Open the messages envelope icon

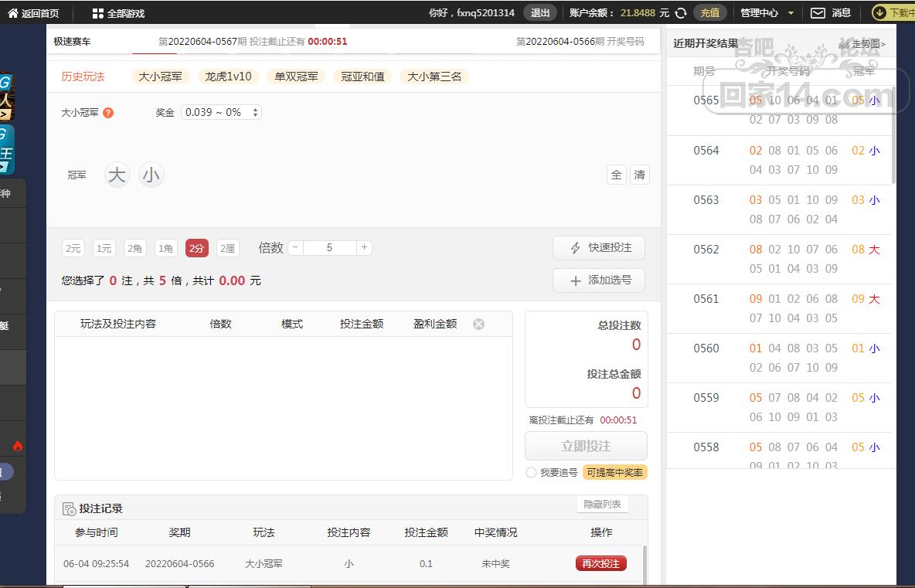[x=817, y=13]
